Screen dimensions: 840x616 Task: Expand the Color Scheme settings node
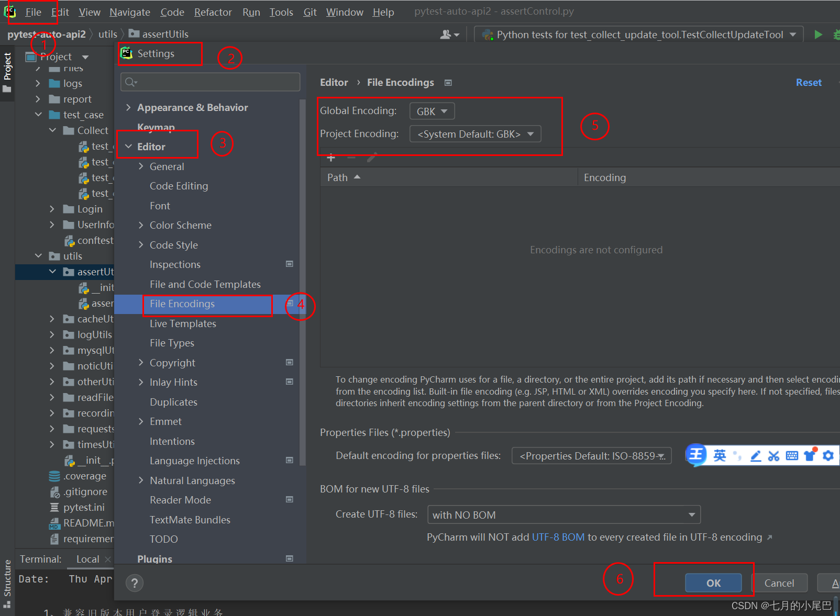point(141,225)
